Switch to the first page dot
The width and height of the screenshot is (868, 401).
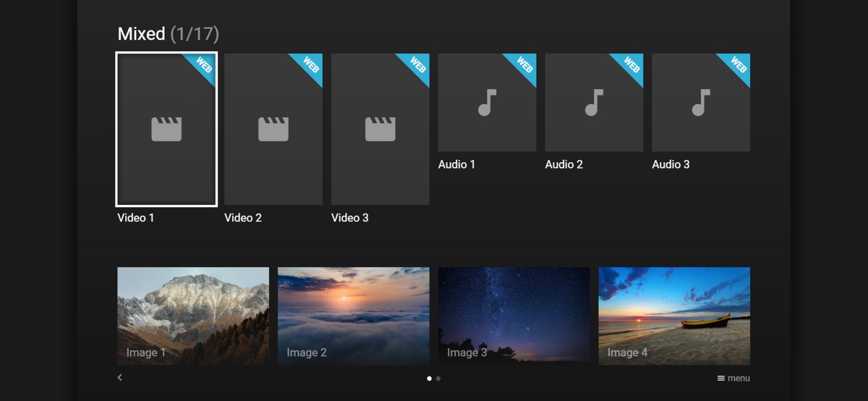coord(430,378)
